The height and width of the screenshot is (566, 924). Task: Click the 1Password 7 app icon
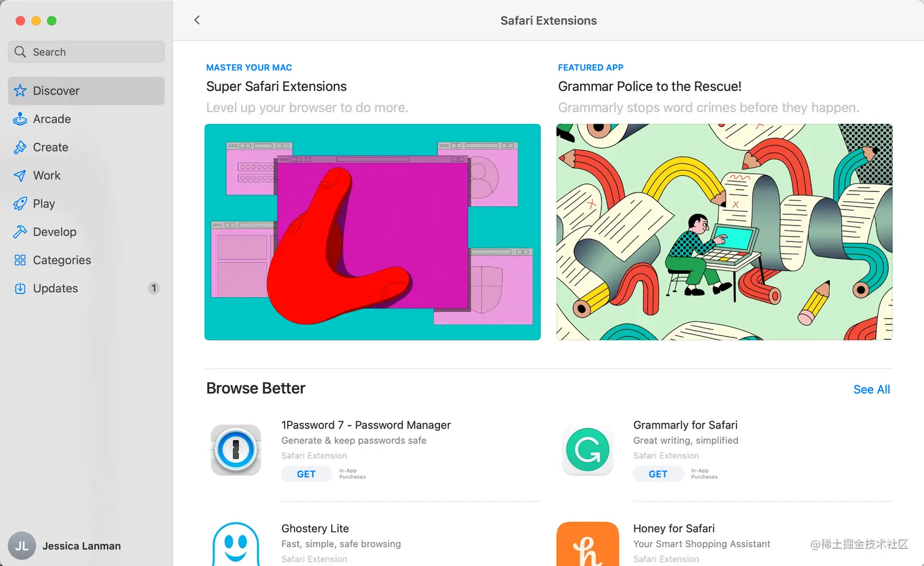(x=236, y=450)
